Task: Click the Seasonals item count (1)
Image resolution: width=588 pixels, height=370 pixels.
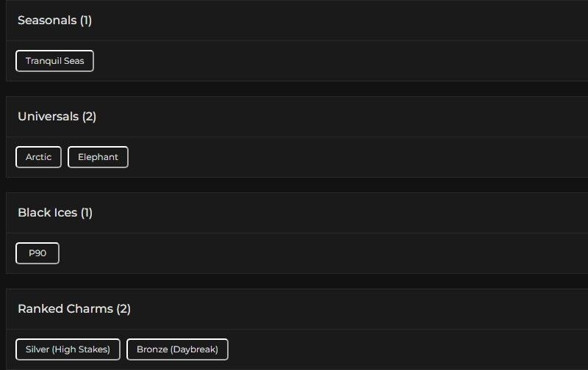Action: 86,21
